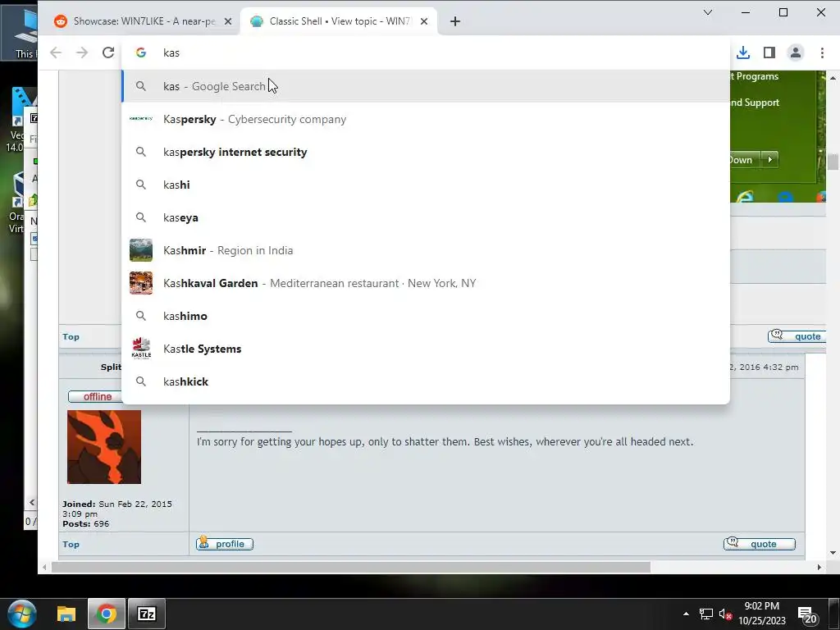Click the Top link above Split post
The width and height of the screenshot is (840, 630).
(71, 337)
